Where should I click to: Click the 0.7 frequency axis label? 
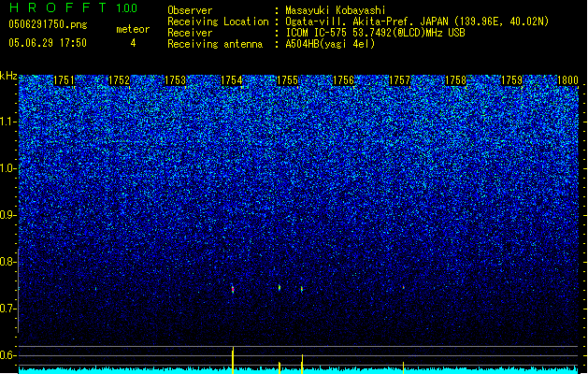pos(8,309)
